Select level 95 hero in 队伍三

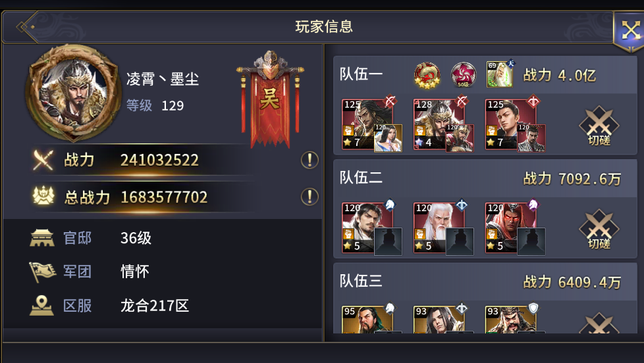[x=367, y=320]
